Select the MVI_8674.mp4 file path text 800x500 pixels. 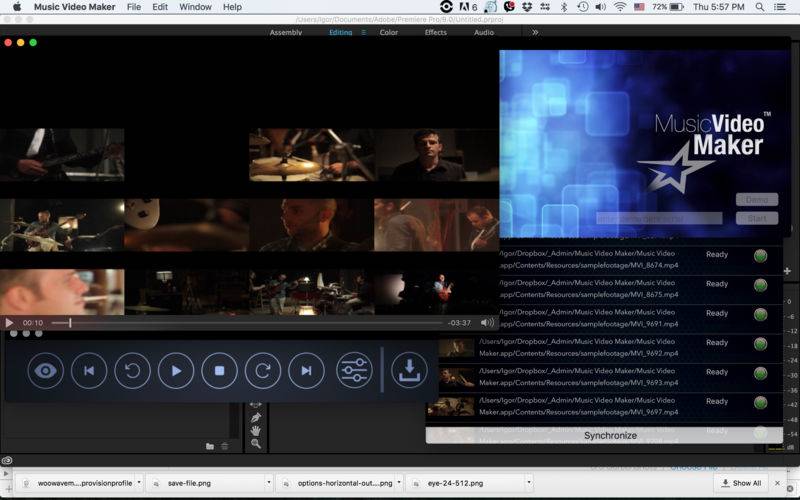click(x=589, y=259)
